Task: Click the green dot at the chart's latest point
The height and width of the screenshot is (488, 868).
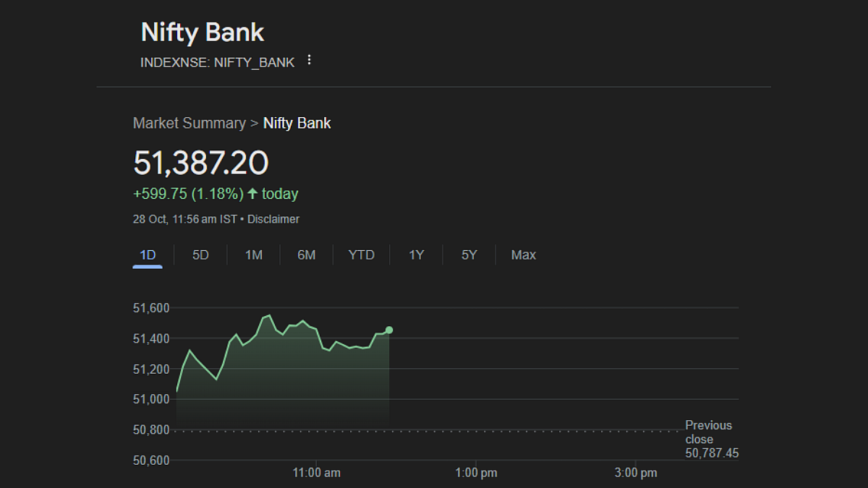Action: coord(389,330)
